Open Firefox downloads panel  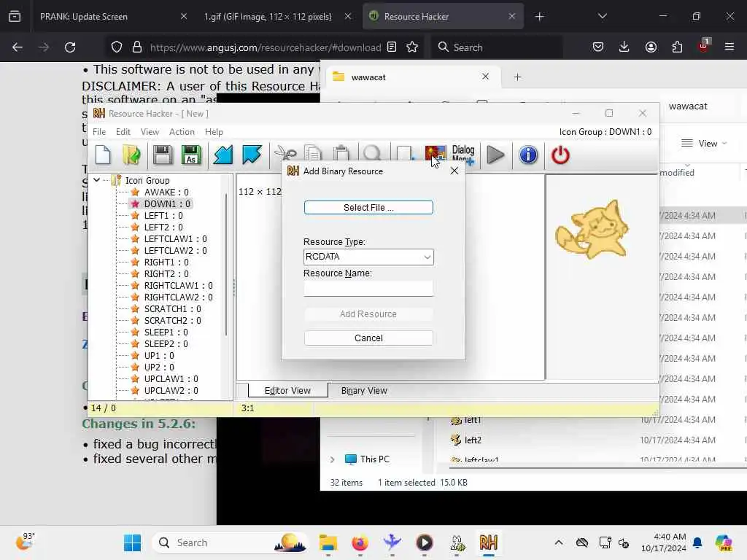[624, 47]
